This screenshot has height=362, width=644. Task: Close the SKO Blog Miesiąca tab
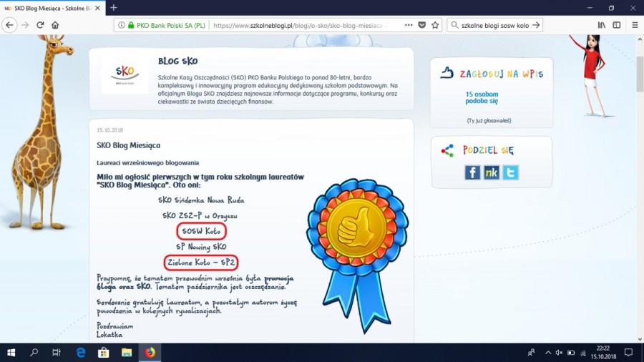tap(97, 8)
